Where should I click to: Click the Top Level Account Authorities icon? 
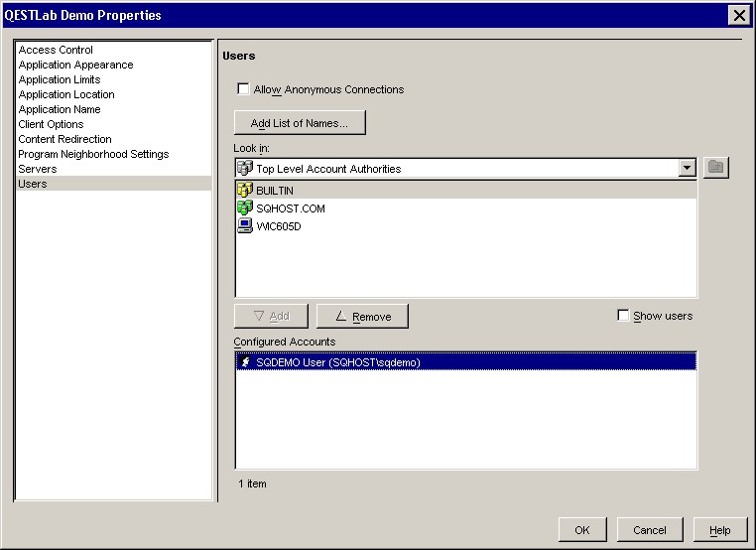[x=245, y=169]
